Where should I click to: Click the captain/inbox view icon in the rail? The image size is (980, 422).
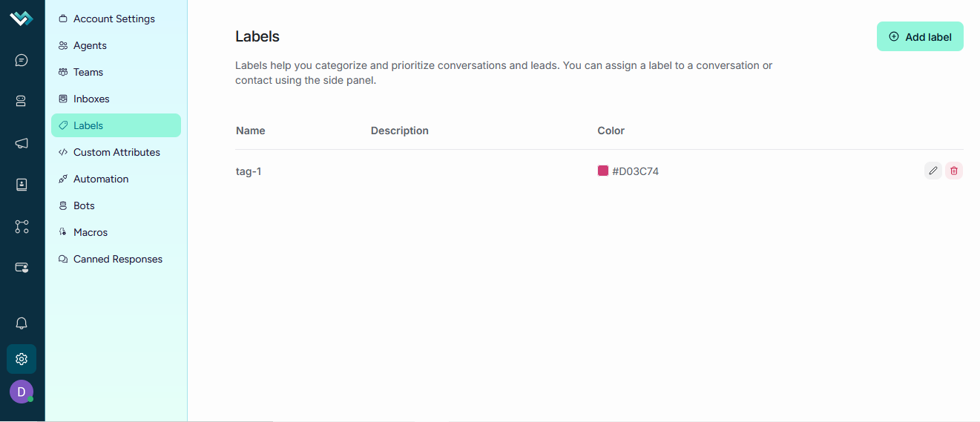tap(22, 101)
